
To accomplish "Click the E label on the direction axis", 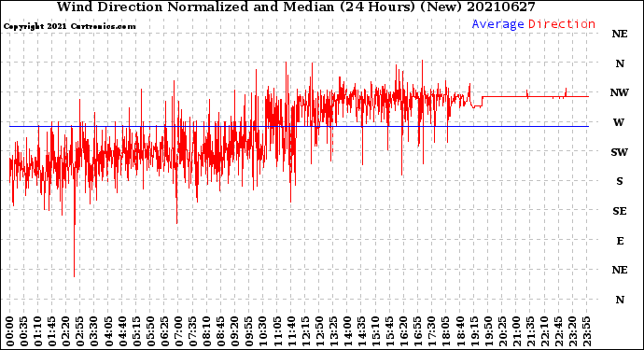I will (x=620, y=241).
